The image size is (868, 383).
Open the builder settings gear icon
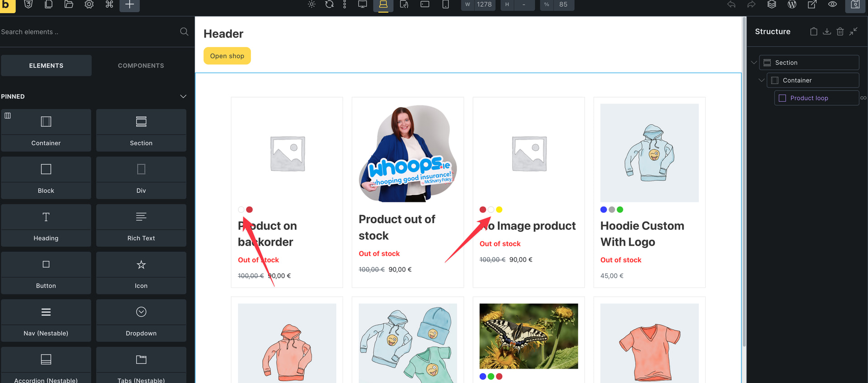89,5
